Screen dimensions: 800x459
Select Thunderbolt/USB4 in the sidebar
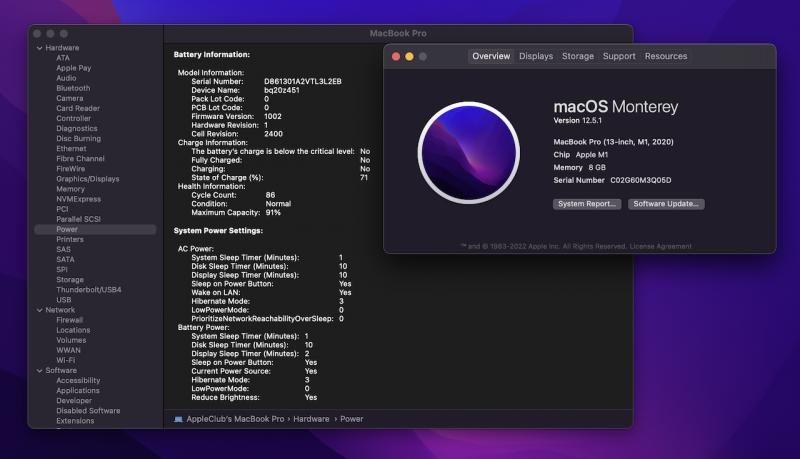[x=89, y=290]
